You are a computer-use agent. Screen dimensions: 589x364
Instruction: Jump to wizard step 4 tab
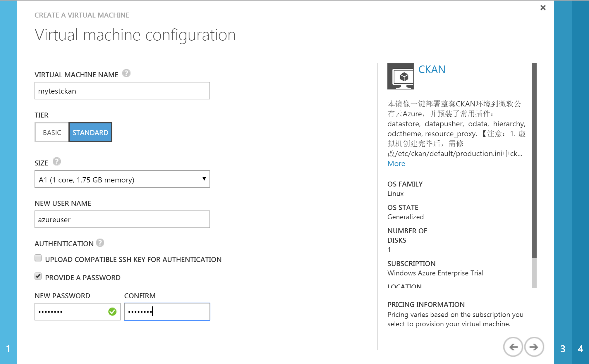pos(580,349)
